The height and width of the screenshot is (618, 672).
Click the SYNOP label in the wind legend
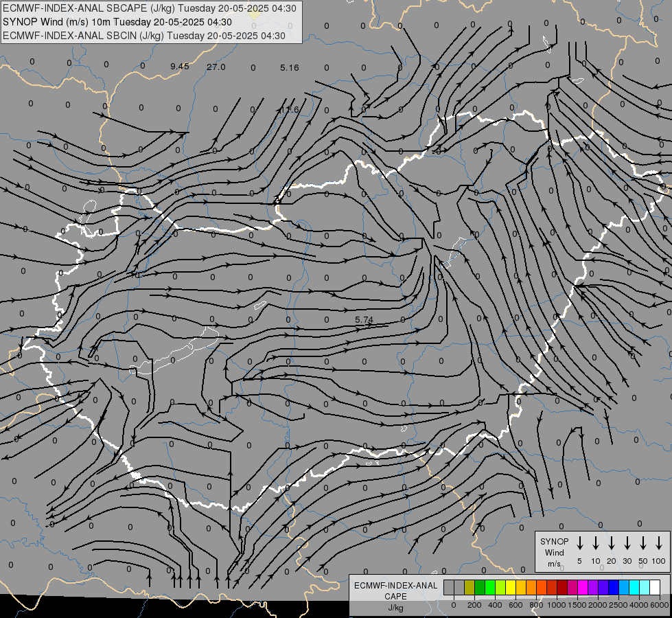point(554,541)
